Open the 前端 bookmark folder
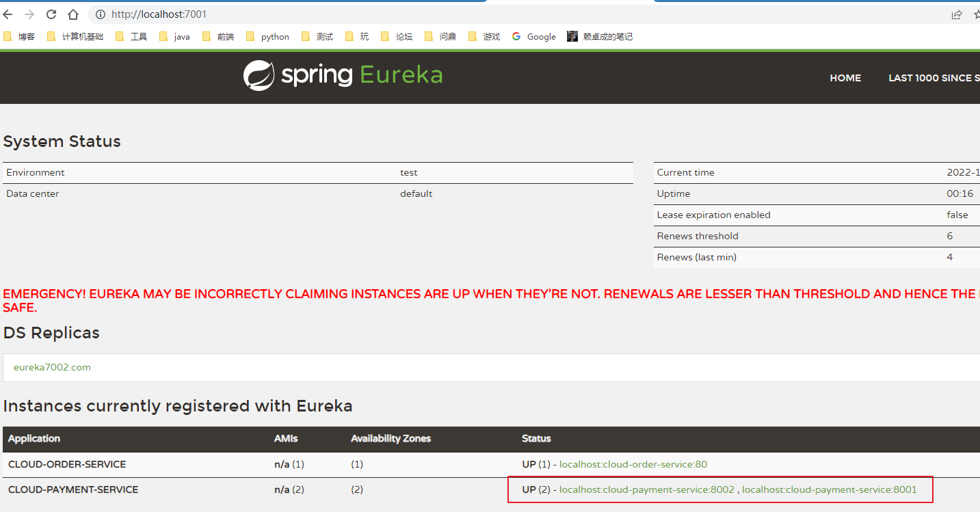Screen dimensions: 980x512 pyautogui.click(x=218, y=36)
